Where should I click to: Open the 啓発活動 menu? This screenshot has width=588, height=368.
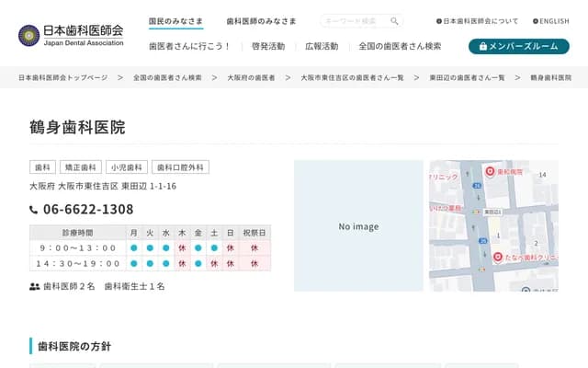(267, 46)
